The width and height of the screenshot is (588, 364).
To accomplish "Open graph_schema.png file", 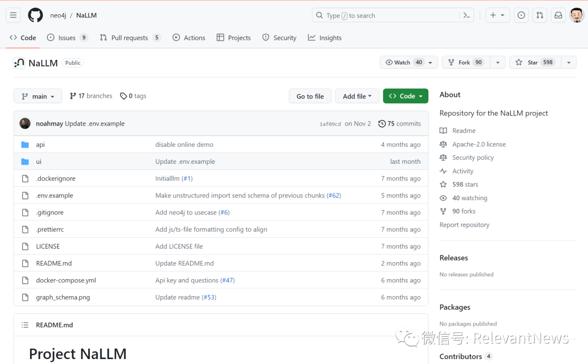I will pyautogui.click(x=63, y=297).
